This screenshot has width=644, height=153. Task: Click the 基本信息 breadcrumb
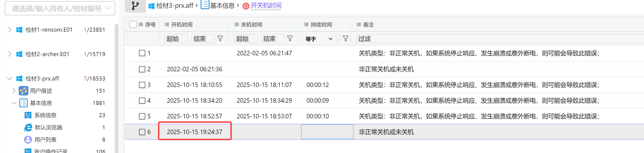tap(222, 5)
